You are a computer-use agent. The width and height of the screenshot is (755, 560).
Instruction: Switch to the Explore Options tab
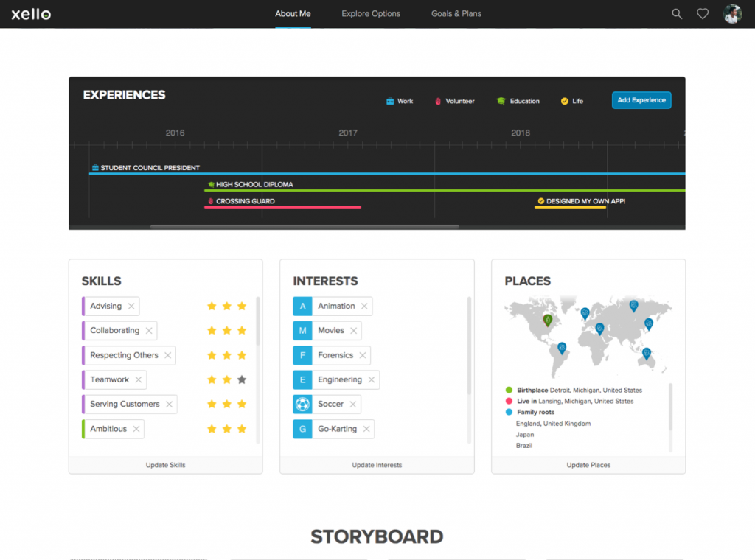point(371,14)
